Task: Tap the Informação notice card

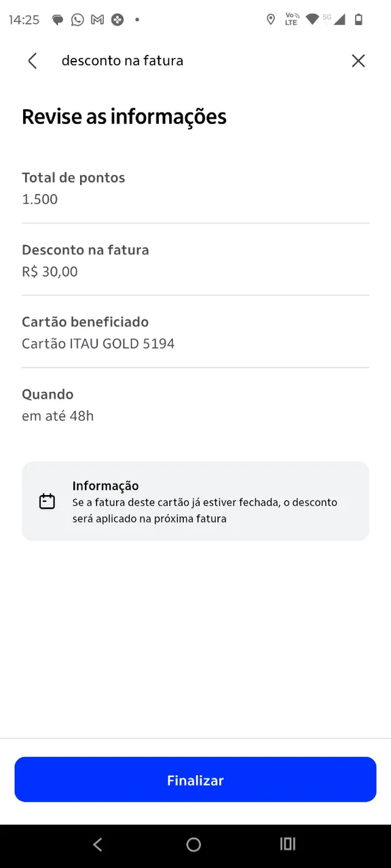Action: pyautogui.click(x=195, y=501)
